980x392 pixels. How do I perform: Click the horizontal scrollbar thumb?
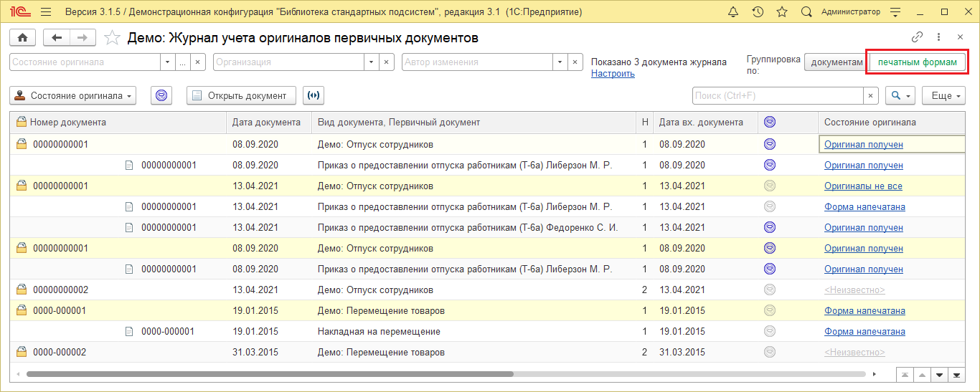click(x=270, y=374)
